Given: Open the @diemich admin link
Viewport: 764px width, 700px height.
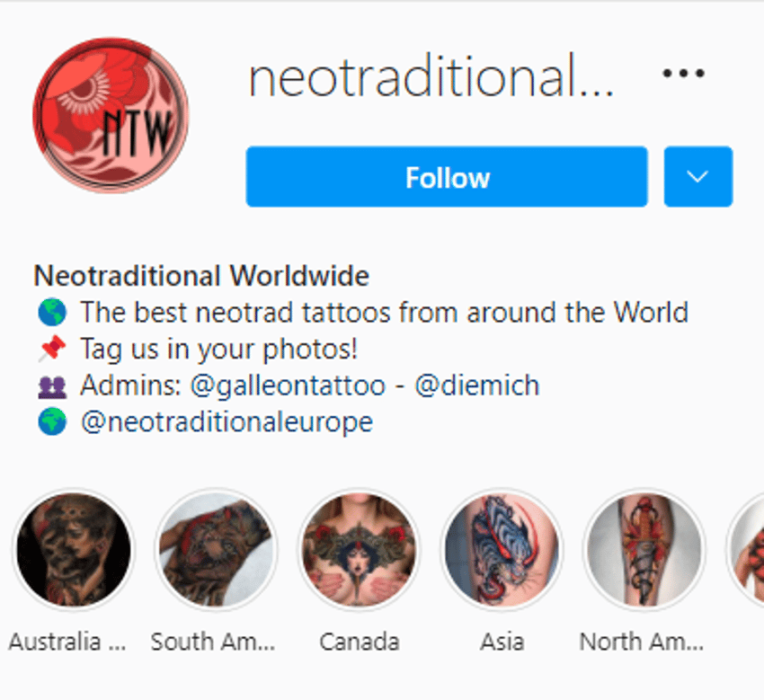Looking at the screenshot, I should pos(477,385).
